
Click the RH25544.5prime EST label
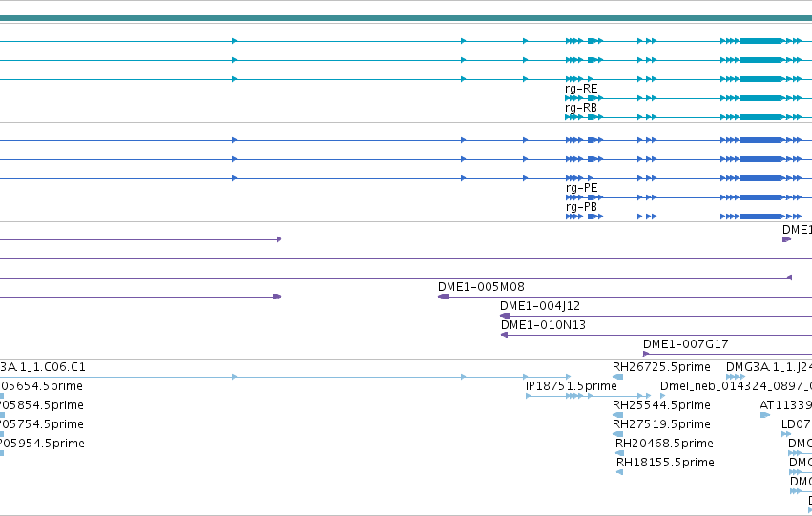(x=661, y=405)
